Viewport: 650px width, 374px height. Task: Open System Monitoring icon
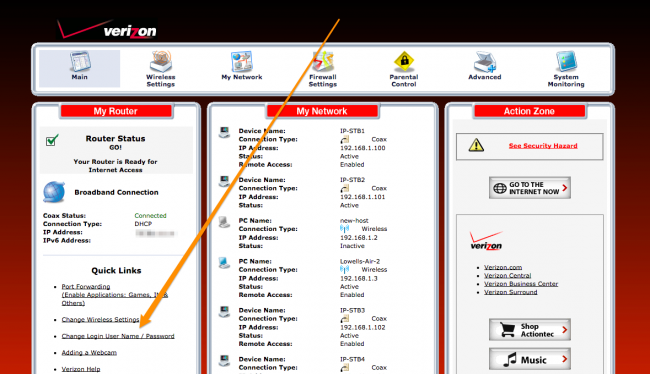pyautogui.click(x=566, y=62)
